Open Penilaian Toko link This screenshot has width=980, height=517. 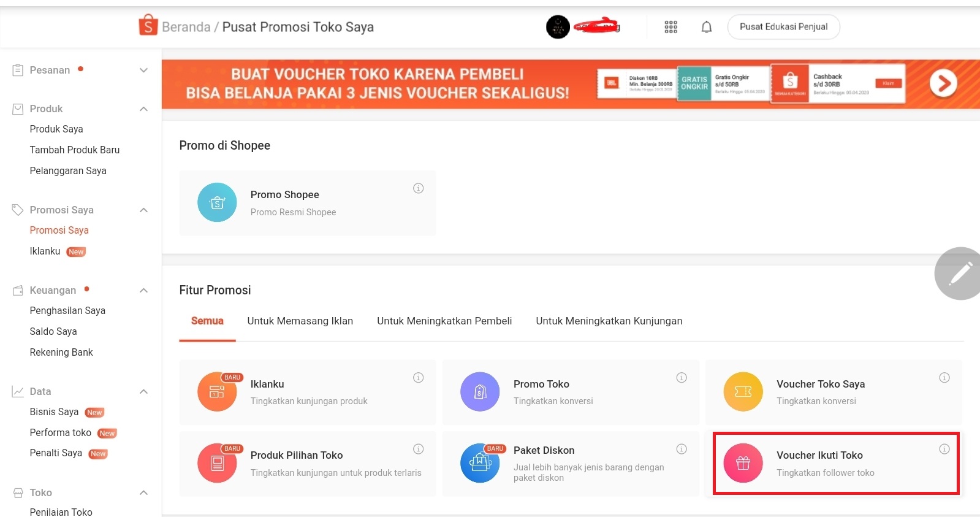[x=61, y=511]
